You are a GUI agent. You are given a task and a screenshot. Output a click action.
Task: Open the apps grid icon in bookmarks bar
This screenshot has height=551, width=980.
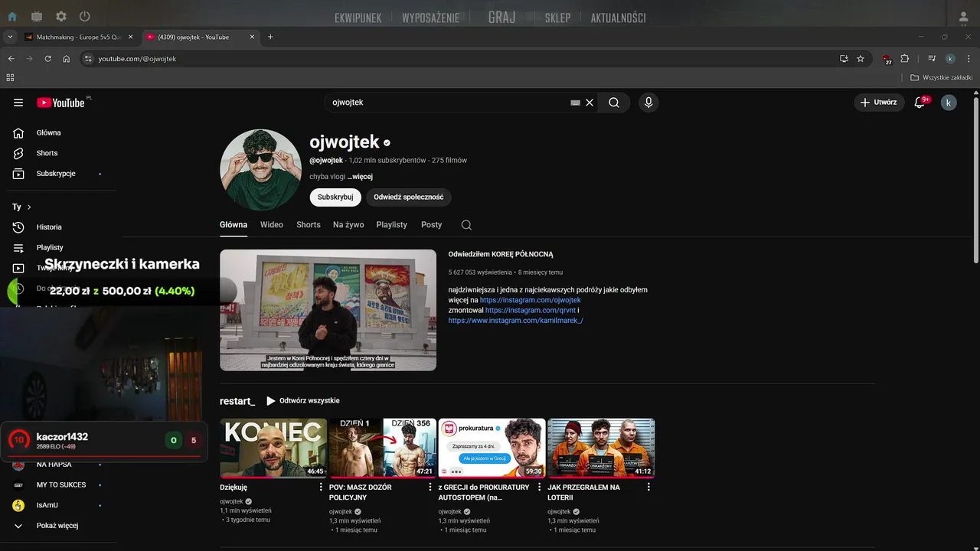pos(10,77)
